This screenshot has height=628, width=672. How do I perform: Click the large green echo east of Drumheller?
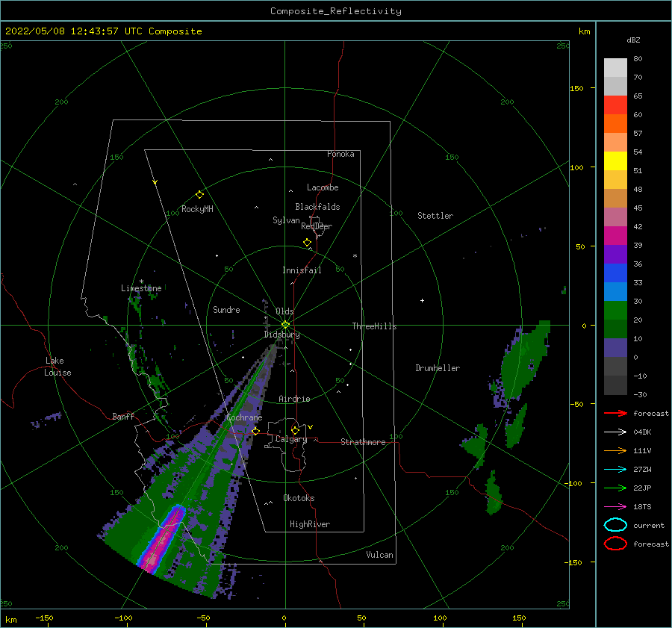pyautogui.click(x=525, y=359)
